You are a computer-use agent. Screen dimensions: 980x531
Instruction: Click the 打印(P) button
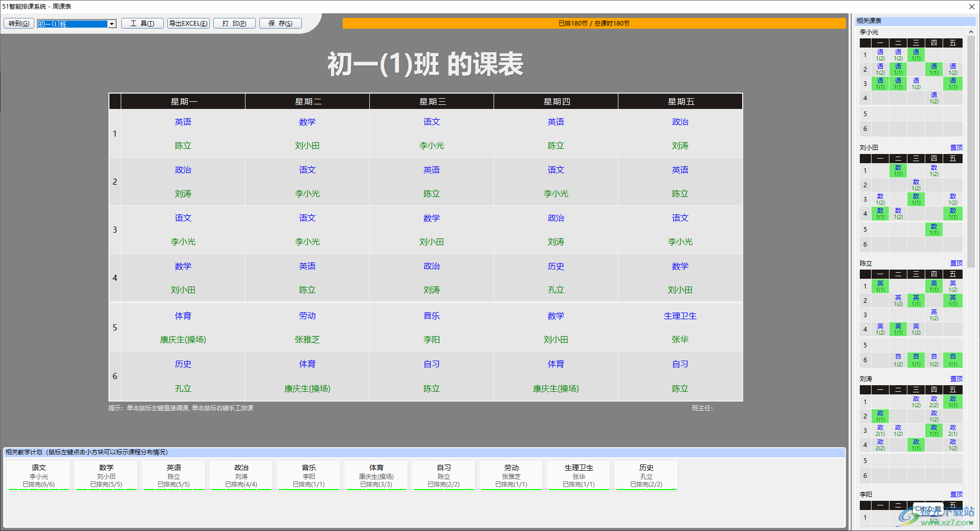point(234,24)
